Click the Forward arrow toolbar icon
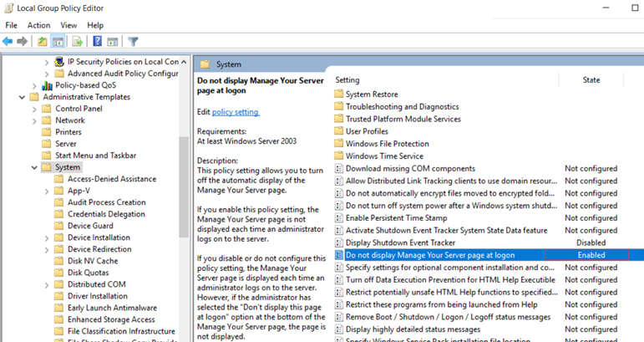Viewport: 644px width, 342px height. (x=23, y=41)
